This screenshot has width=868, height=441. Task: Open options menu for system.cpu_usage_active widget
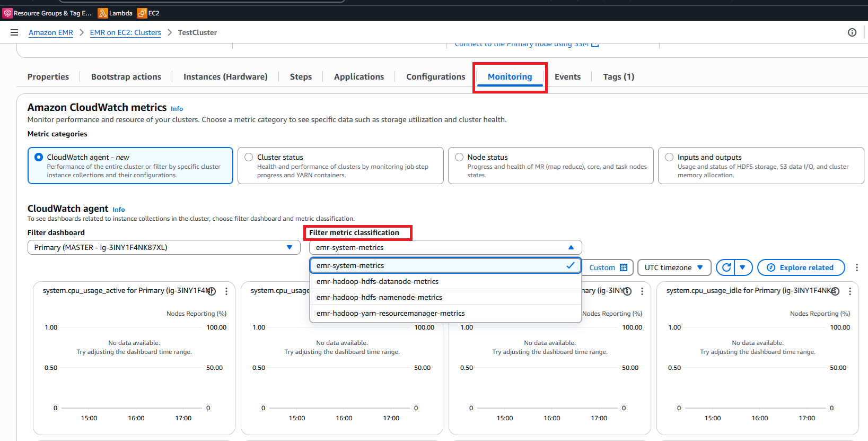(x=226, y=291)
